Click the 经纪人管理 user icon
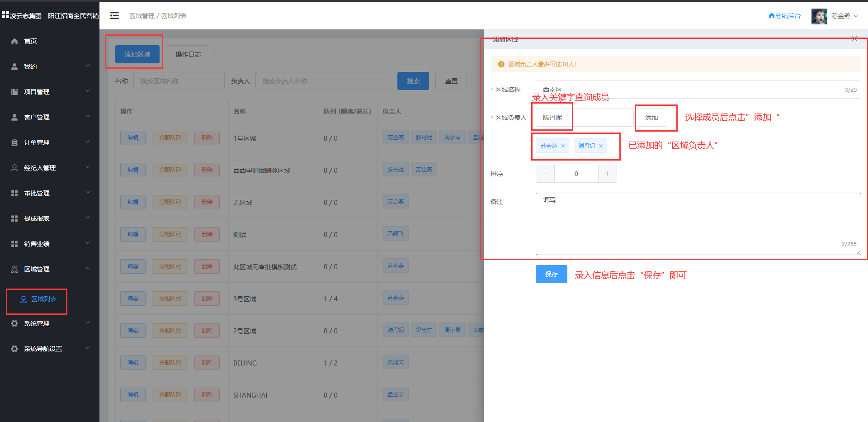868x422 pixels. pos(14,168)
